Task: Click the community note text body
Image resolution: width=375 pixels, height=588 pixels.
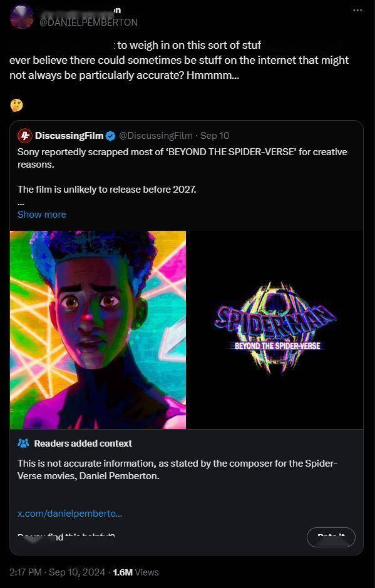Action: click(178, 470)
